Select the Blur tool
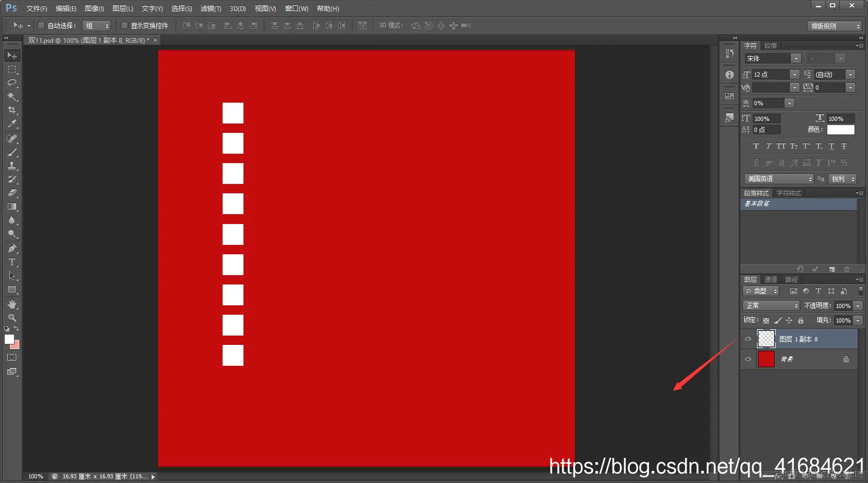Screen dimensions: 868x483 [x=11, y=220]
